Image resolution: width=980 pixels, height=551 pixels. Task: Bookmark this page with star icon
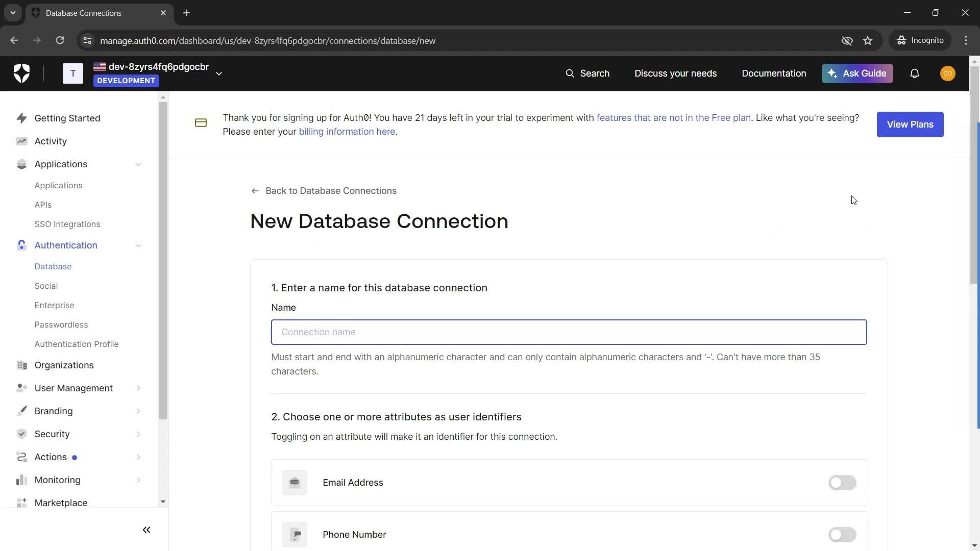click(868, 40)
